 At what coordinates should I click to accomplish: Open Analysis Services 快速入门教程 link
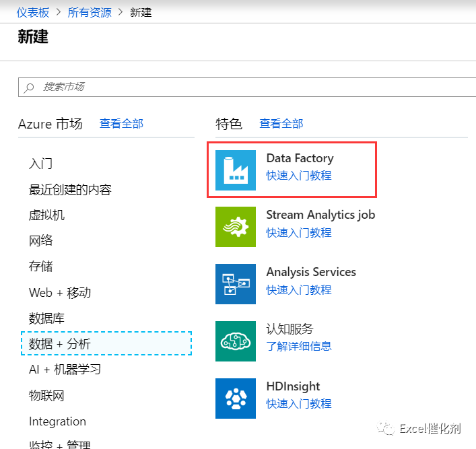tap(299, 289)
